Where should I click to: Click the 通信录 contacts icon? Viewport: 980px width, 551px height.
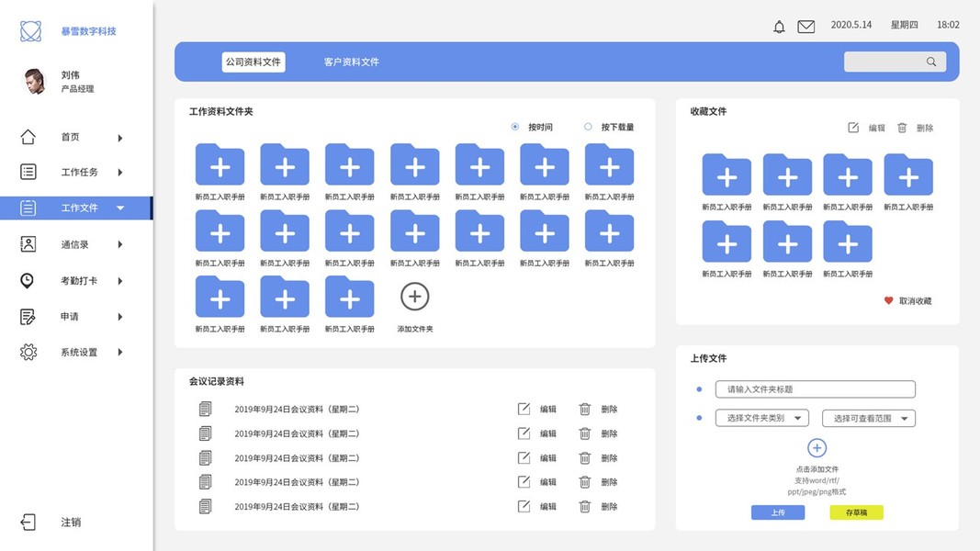pos(28,244)
